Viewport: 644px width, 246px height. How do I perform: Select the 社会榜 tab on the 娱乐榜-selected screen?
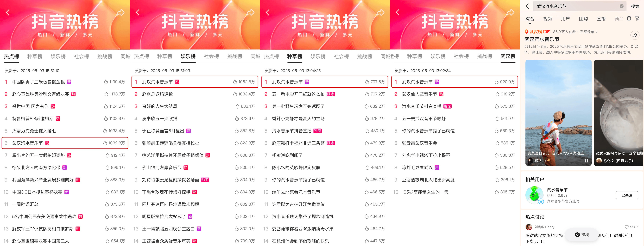point(211,56)
